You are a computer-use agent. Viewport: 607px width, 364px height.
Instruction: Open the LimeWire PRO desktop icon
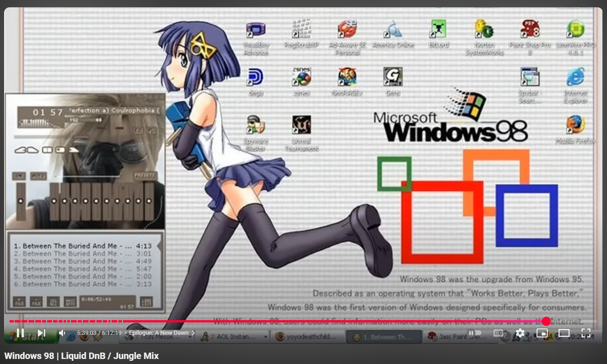tap(575, 37)
